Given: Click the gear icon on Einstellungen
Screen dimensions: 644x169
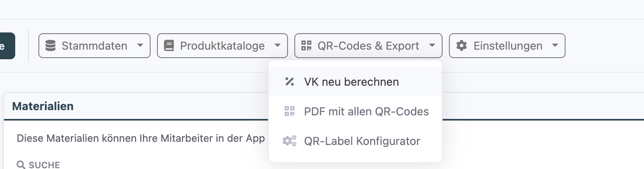Looking at the screenshot, I should click(x=461, y=46).
